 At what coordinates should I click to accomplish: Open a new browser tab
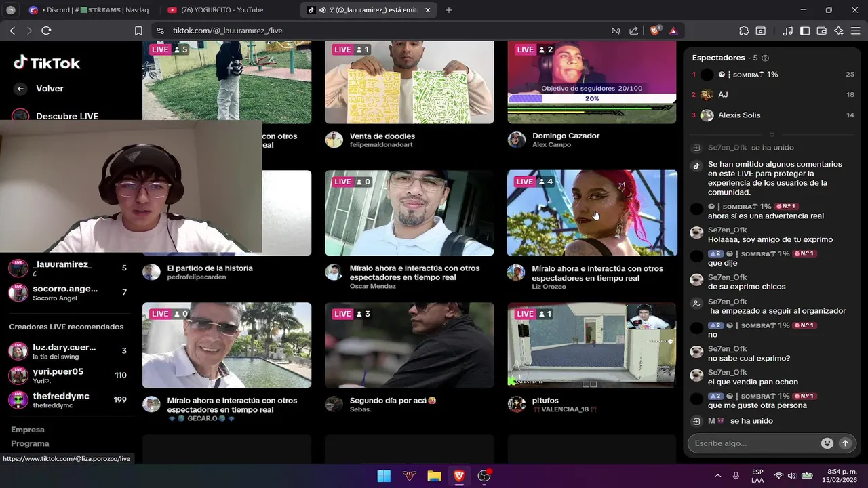click(x=449, y=10)
